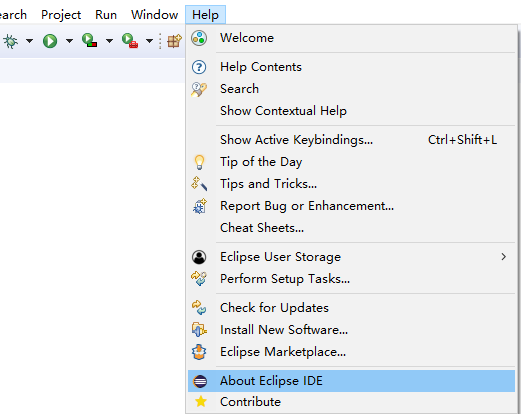The width and height of the screenshot is (521, 414).
Task: Click the Tip of the Day lightbulb icon
Action: pyautogui.click(x=199, y=162)
